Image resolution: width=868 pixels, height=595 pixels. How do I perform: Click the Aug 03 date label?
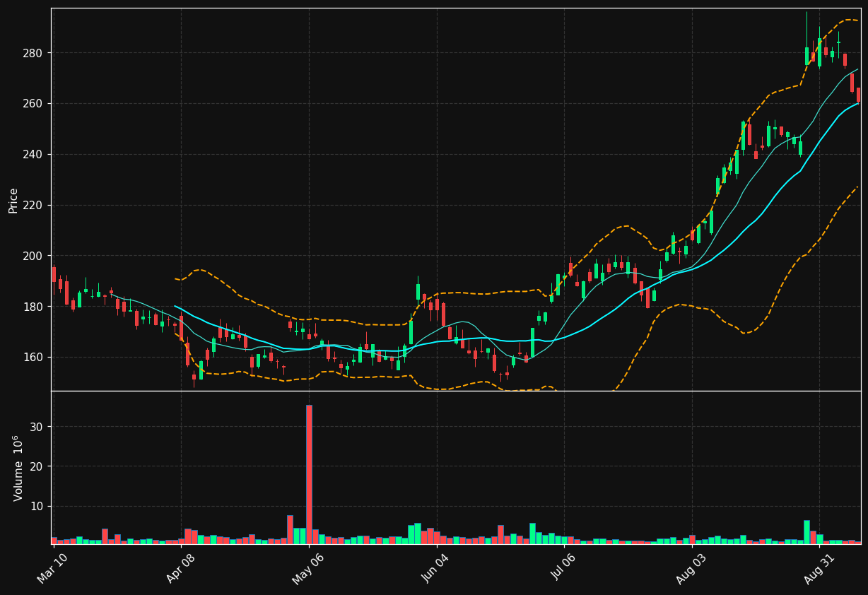click(x=691, y=569)
